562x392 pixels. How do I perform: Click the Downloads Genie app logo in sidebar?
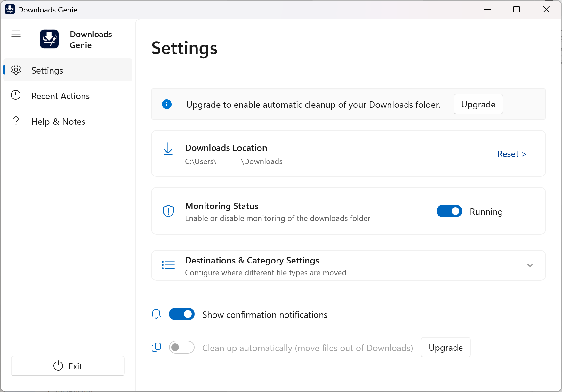tap(49, 39)
